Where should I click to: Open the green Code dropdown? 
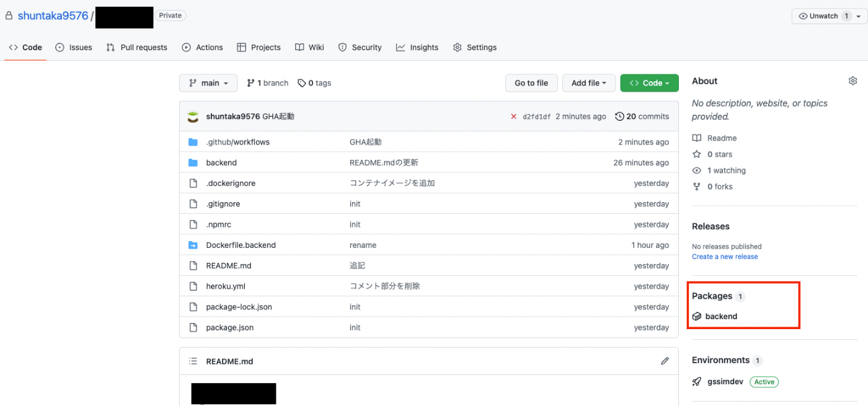tap(649, 83)
